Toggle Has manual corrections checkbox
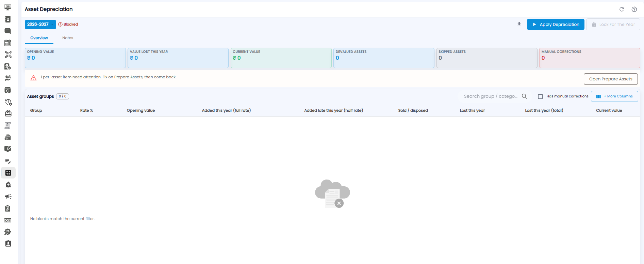 [x=540, y=96]
